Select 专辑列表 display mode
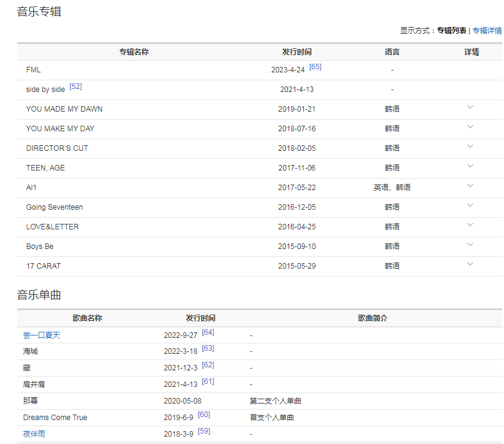 point(451,31)
